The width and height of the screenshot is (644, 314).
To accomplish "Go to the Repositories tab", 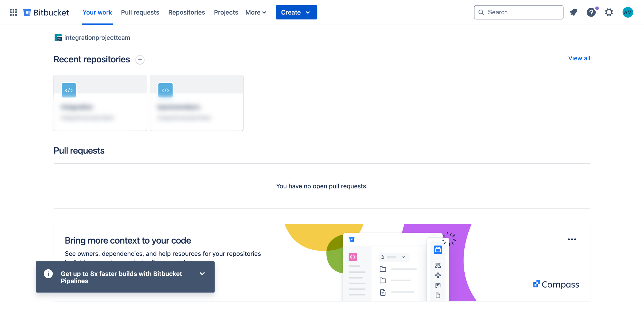I will (x=186, y=12).
